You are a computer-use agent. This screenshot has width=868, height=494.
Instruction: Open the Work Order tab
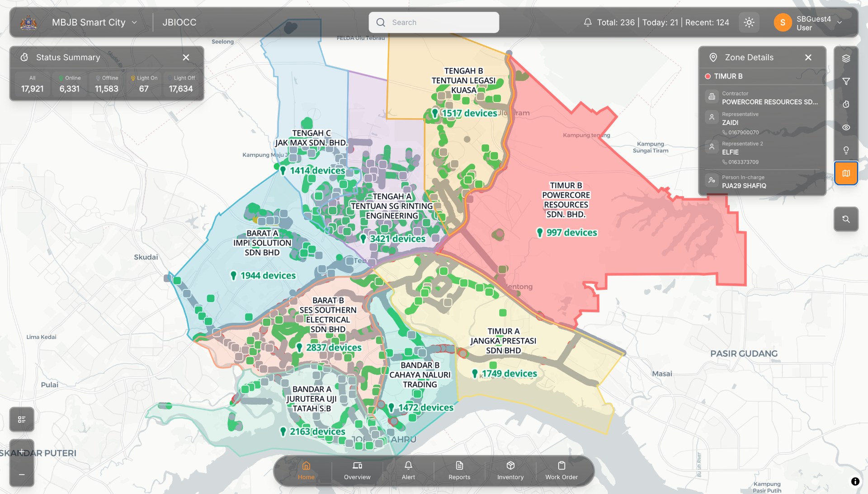point(561,470)
